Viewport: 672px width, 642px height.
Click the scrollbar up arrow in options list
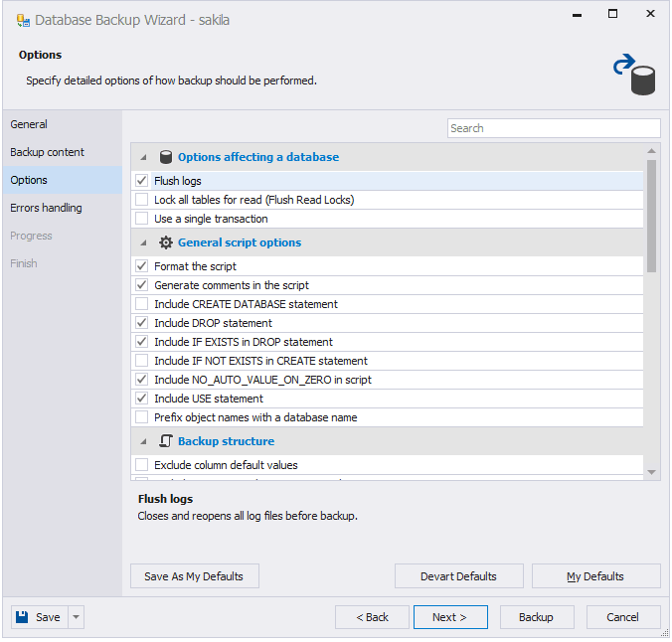point(651,151)
